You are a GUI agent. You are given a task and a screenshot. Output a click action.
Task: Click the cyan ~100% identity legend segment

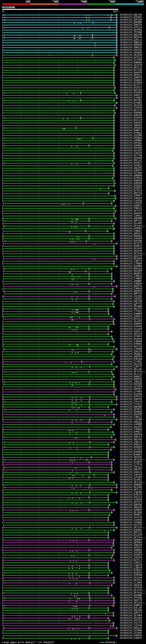(x=130, y=4)
